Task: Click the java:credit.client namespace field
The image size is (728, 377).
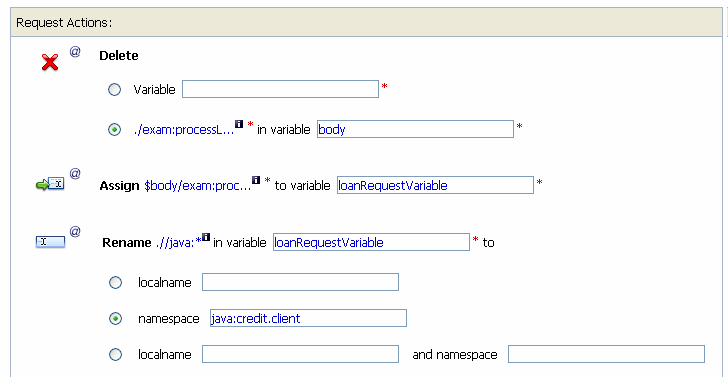Action: (x=308, y=318)
